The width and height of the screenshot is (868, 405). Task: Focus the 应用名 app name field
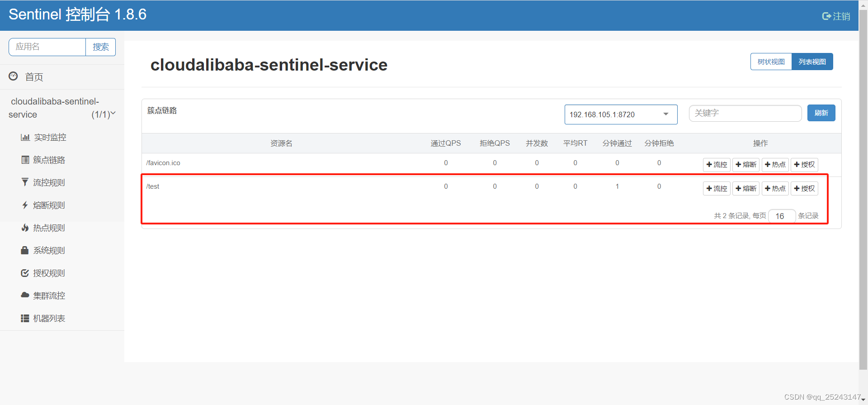47,47
